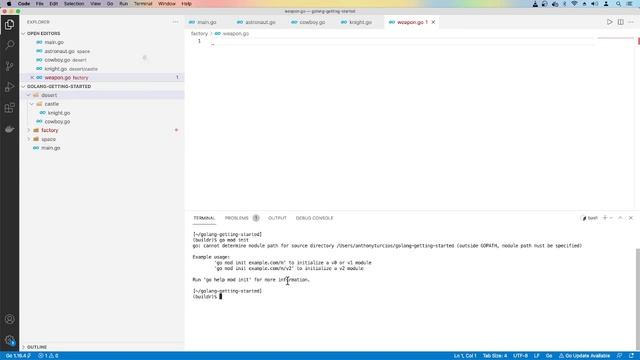Viewport: 640px width, 360px height.
Task: Open the Accounts menu in activity bar
Action: 9,319
